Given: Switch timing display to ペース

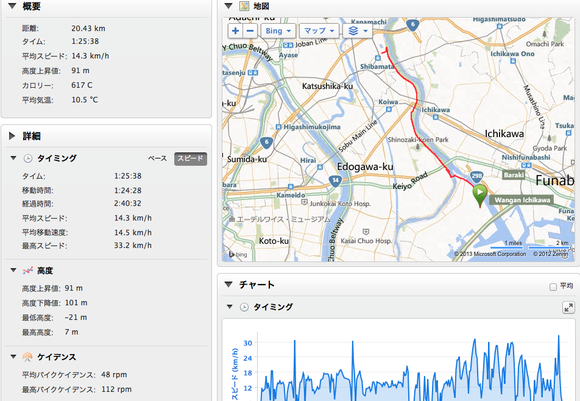Looking at the screenshot, I should [158, 158].
